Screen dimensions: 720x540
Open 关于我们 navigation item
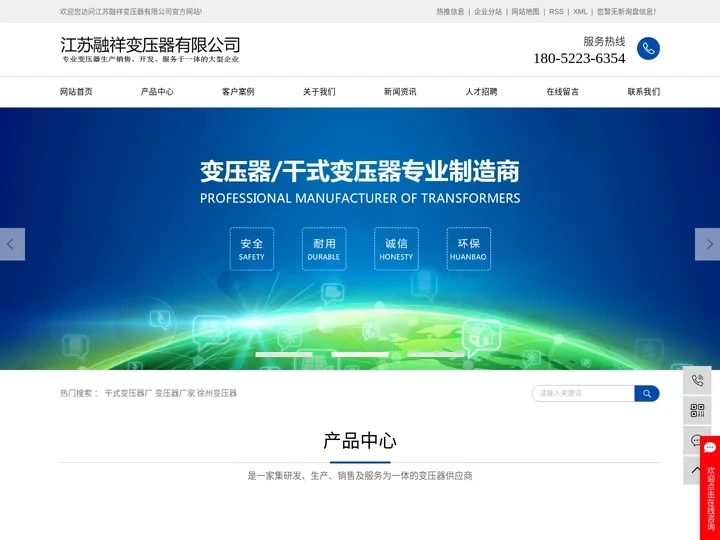pos(319,92)
